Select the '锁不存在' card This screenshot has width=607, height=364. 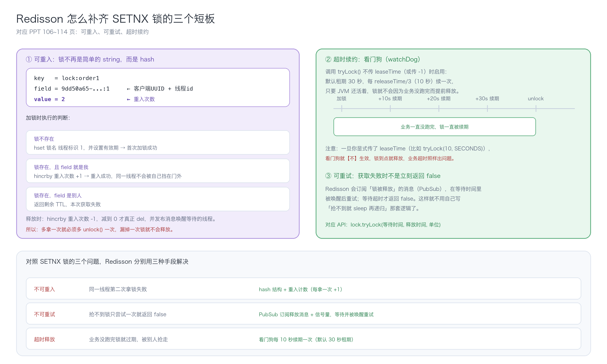158,143
